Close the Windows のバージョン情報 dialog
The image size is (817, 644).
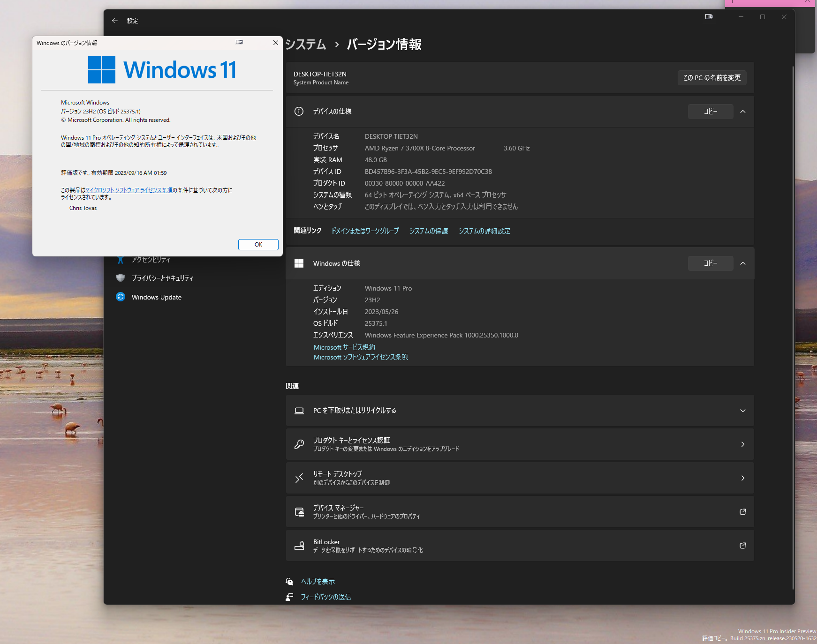coord(276,43)
